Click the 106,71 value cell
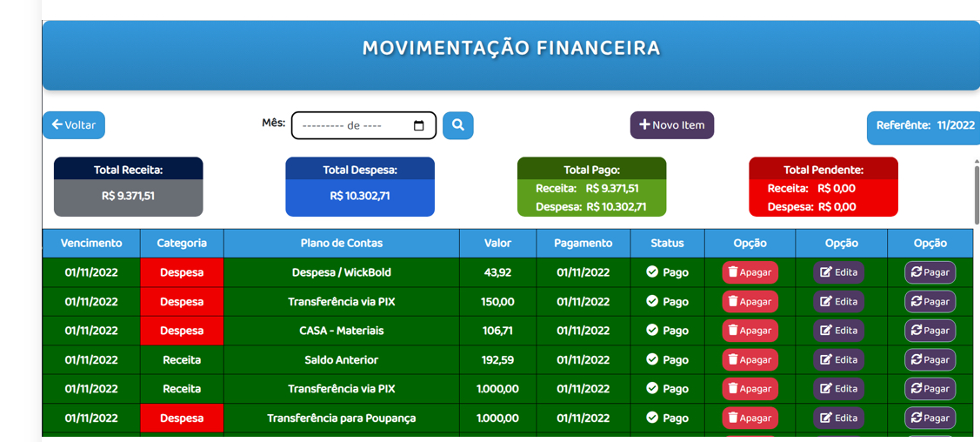Viewport: 980px width, 442px height. point(497,331)
